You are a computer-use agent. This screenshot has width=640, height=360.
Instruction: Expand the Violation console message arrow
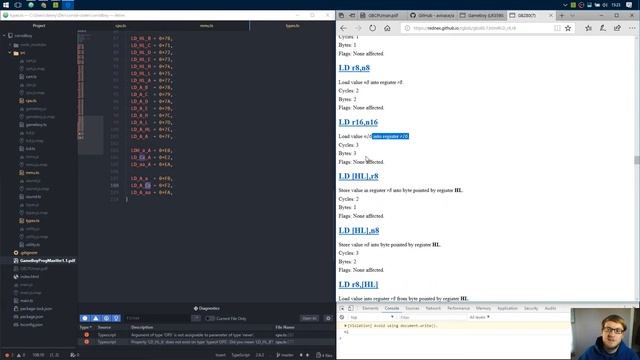tap(345, 326)
